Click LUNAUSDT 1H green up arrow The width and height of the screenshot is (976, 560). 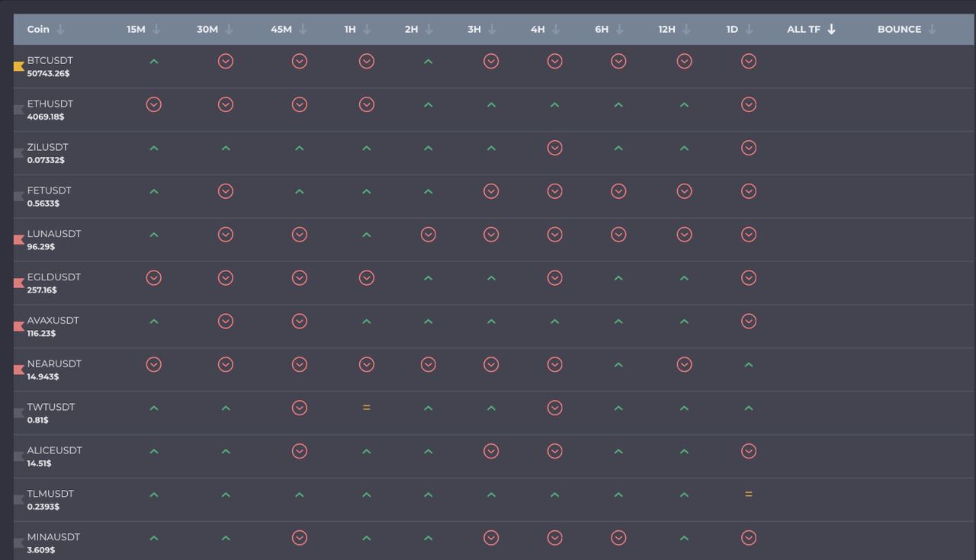click(367, 235)
